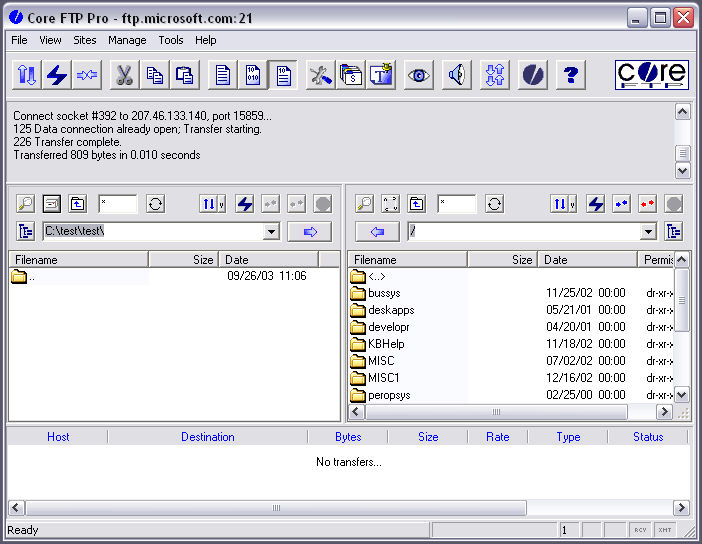This screenshot has width=702, height=544.
Task: Open the Manage menu
Action: click(x=127, y=40)
